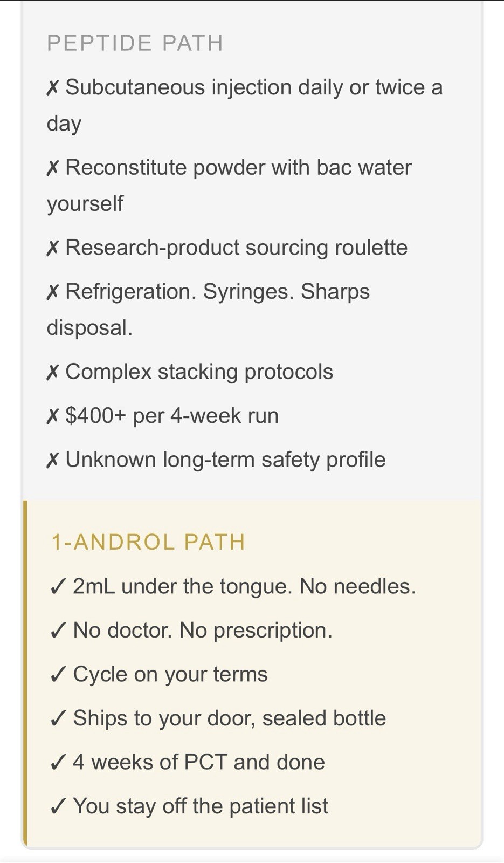The image size is (504, 863).
Task: Click the checkmark before 4 weeks of PCT
Action: [x=58, y=762]
